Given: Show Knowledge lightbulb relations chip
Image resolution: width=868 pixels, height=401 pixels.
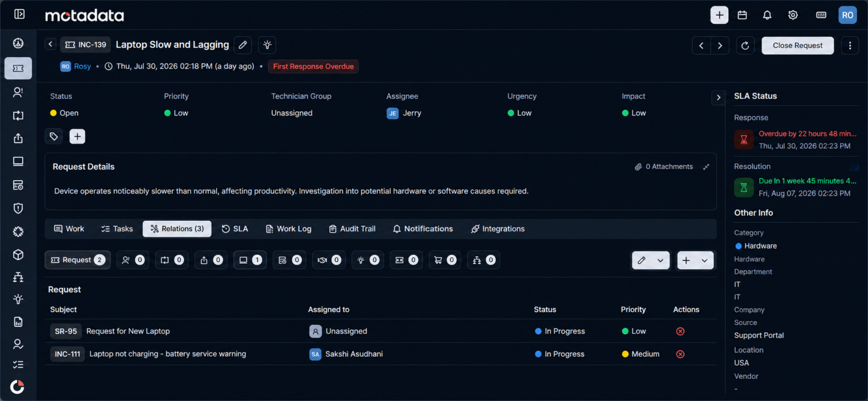Looking at the screenshot, I should pos(367,260).
